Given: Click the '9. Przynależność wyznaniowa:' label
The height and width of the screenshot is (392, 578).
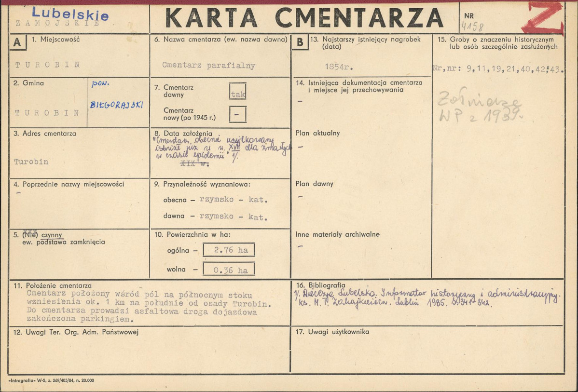Looking at the screenshot, I should pos(202,184).
